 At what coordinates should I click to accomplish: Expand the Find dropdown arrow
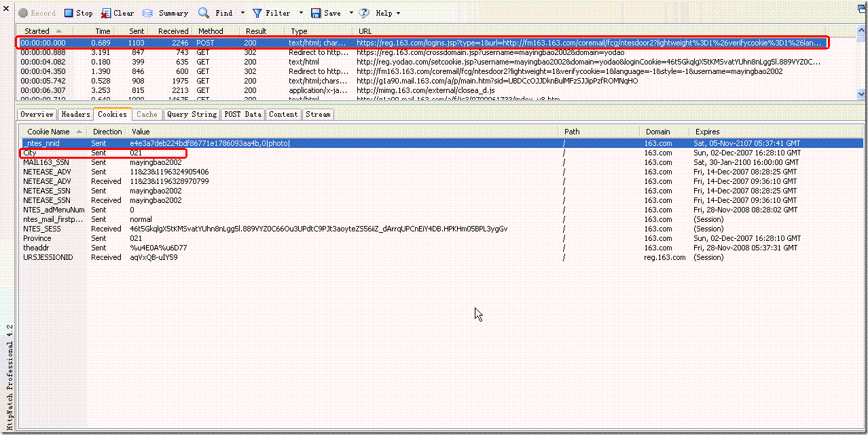[242, 13]
